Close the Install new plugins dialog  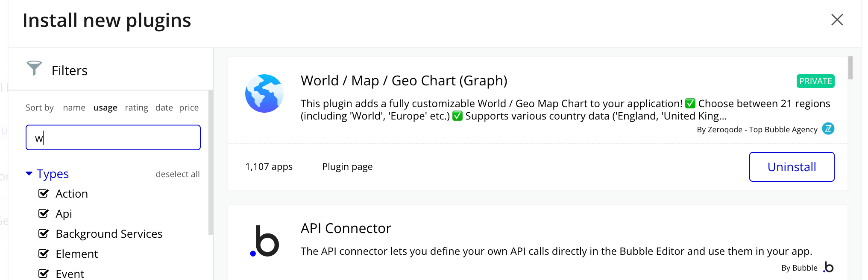pos(837,20)
